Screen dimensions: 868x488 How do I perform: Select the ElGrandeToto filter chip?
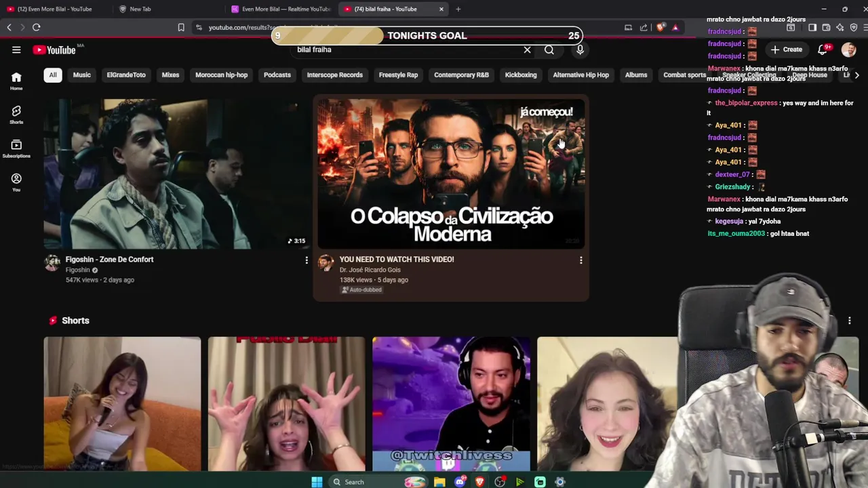point(126,75)
